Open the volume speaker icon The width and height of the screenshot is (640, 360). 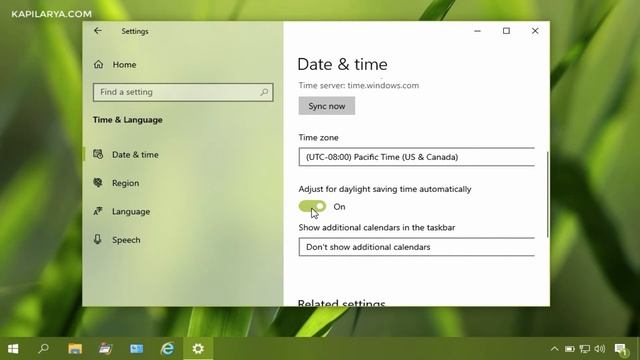[600, 349]
